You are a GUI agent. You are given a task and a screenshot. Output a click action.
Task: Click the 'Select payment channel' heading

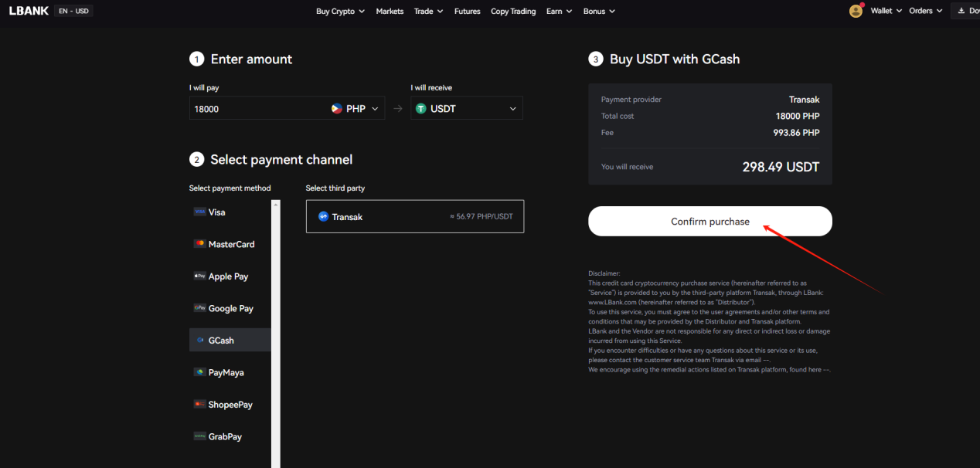281,159
